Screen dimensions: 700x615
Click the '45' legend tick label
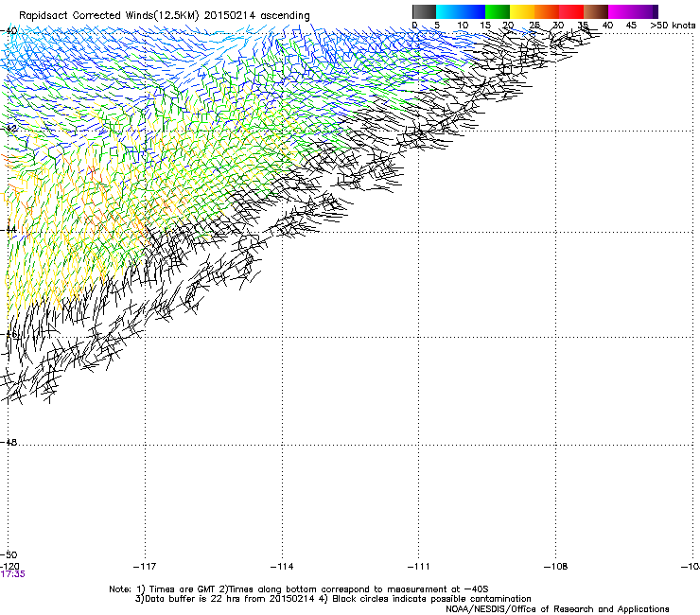[x=631, y=26]
